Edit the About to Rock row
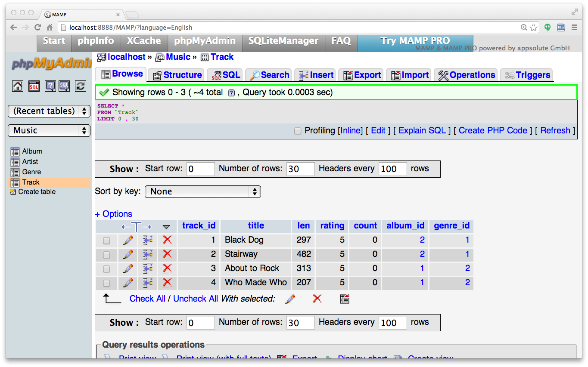The height and width of the screenshot is (367, 588). coord(128,268)
